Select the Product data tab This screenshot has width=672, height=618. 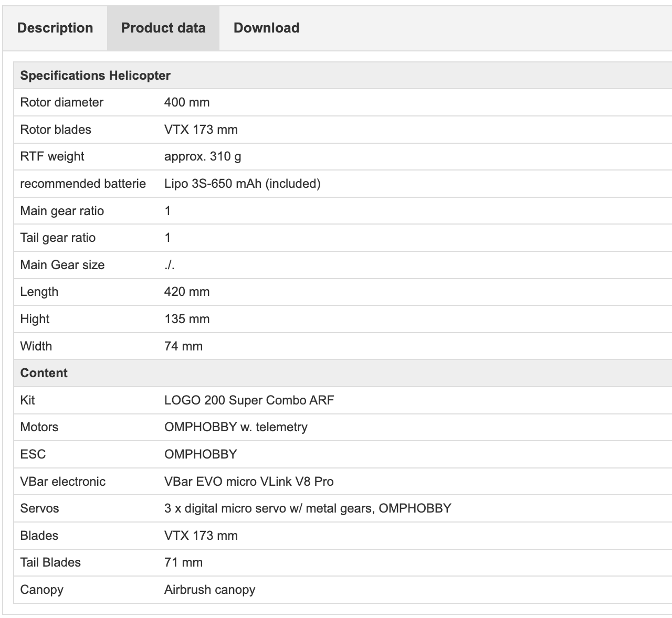coord(163,28)
